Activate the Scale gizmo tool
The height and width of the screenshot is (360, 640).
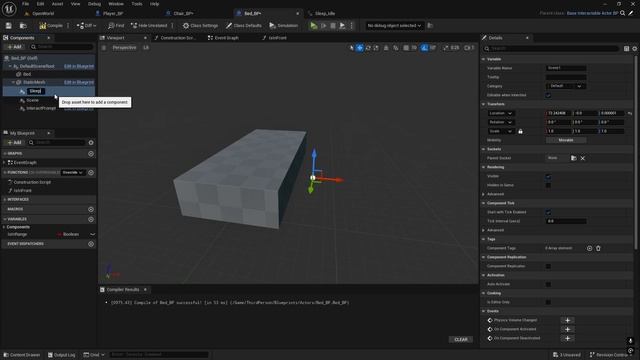pyautogui.click(x=376, y=48)
